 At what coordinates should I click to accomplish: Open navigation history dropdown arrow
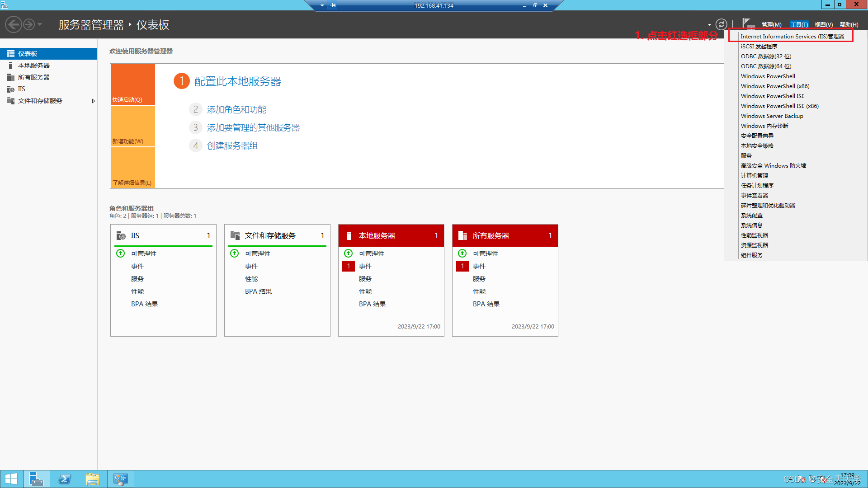coord(40,24)
